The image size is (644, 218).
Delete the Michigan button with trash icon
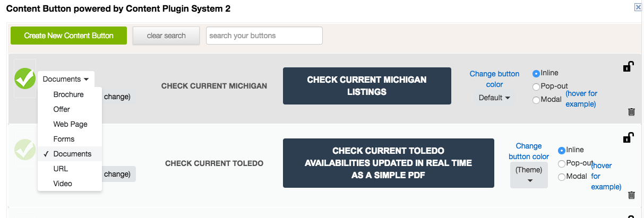[631, 111]
